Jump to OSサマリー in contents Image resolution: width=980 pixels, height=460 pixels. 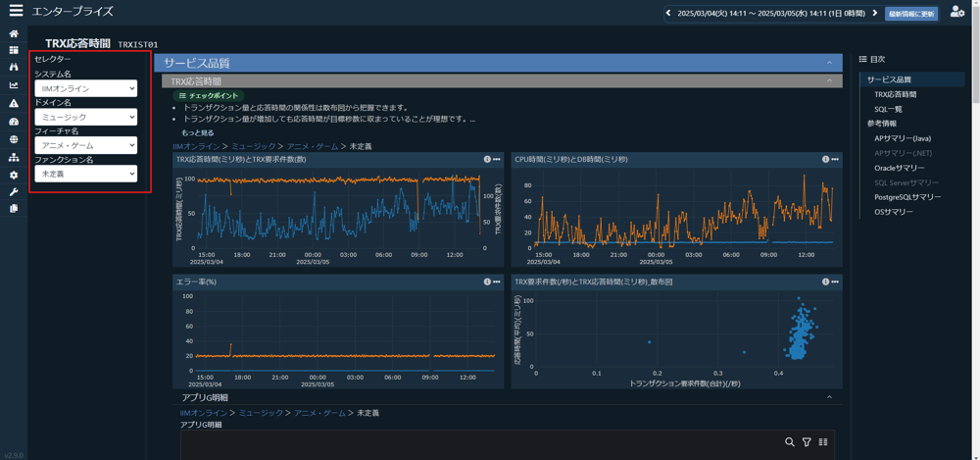click(x=894, y=212)
